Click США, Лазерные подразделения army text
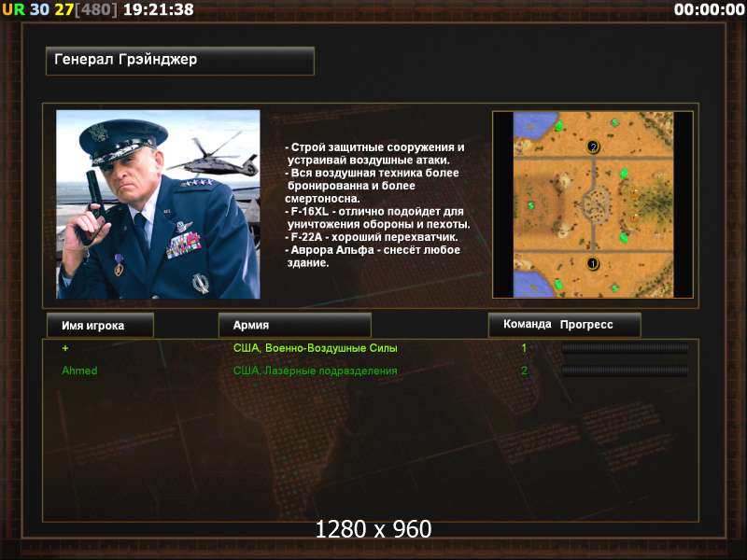The width and height of the screenshot is (747, 560). (315, 371)
